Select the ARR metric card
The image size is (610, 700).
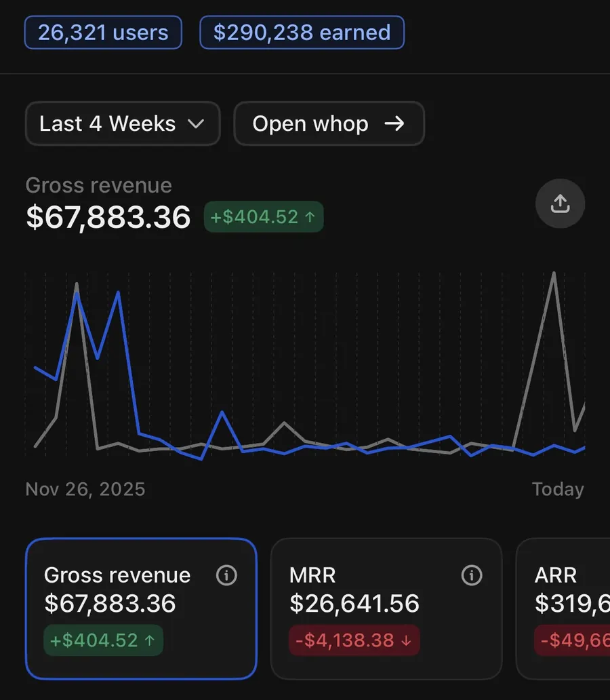click(563, 609)
